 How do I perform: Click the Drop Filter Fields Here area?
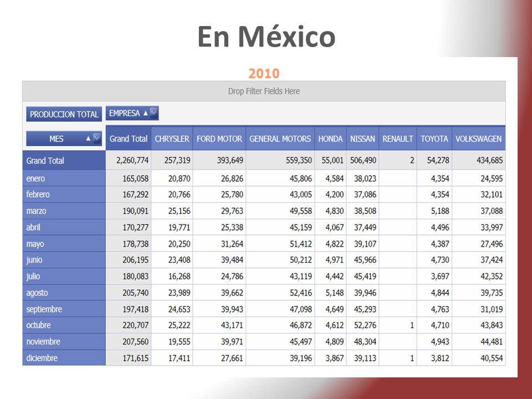pyautogui.click(x=264, y=91)
